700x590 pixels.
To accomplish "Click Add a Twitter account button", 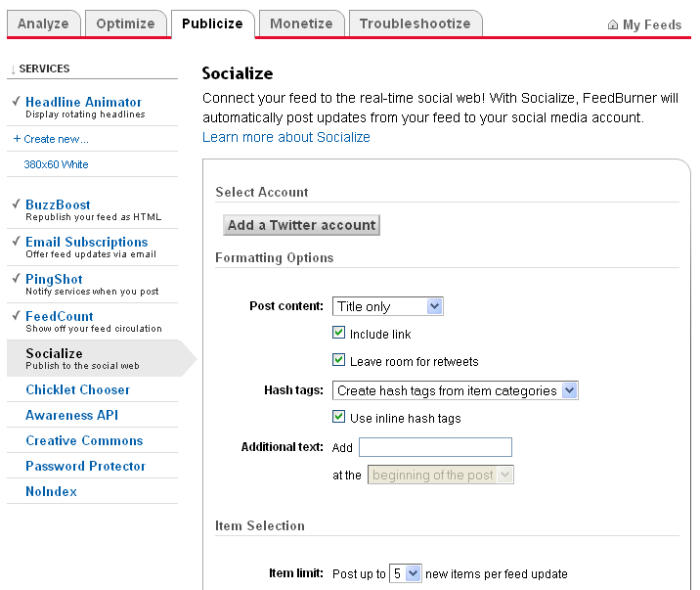I will point(301,225).
